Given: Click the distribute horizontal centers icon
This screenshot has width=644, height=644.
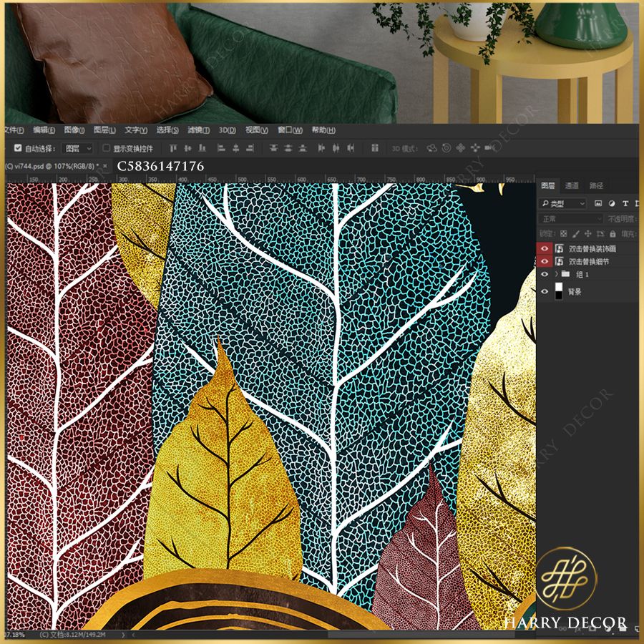Looking at the screenshot, I should coord(336,148).
